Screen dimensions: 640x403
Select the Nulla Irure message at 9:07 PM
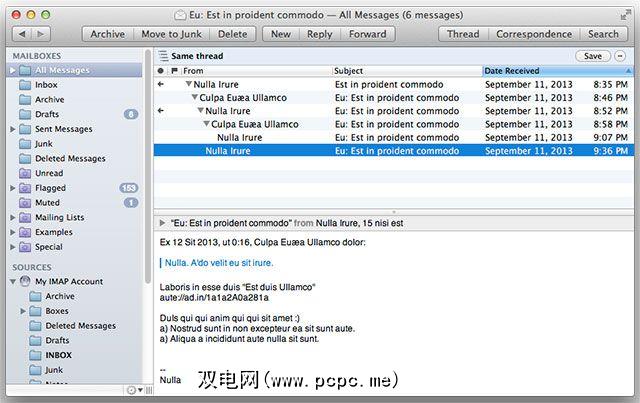click(393, 138)
